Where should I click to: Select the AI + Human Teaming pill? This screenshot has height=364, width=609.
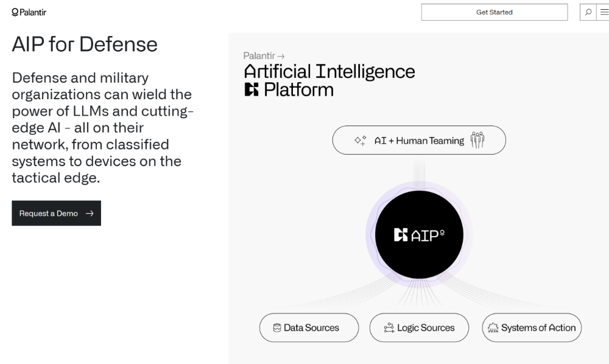click(419, 141)
